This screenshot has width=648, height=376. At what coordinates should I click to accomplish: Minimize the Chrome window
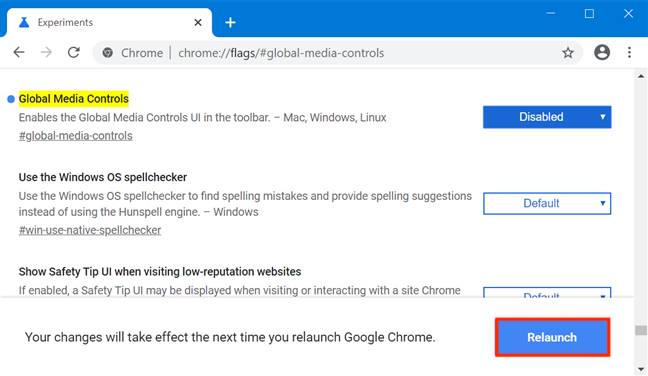[550, 14]
